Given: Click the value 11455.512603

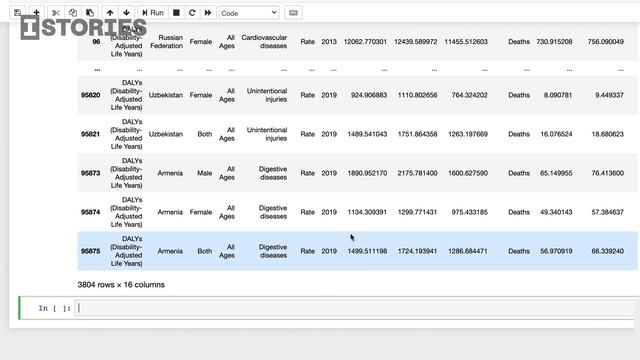Looking at the screenshot, I should click(x=466, y=42).
